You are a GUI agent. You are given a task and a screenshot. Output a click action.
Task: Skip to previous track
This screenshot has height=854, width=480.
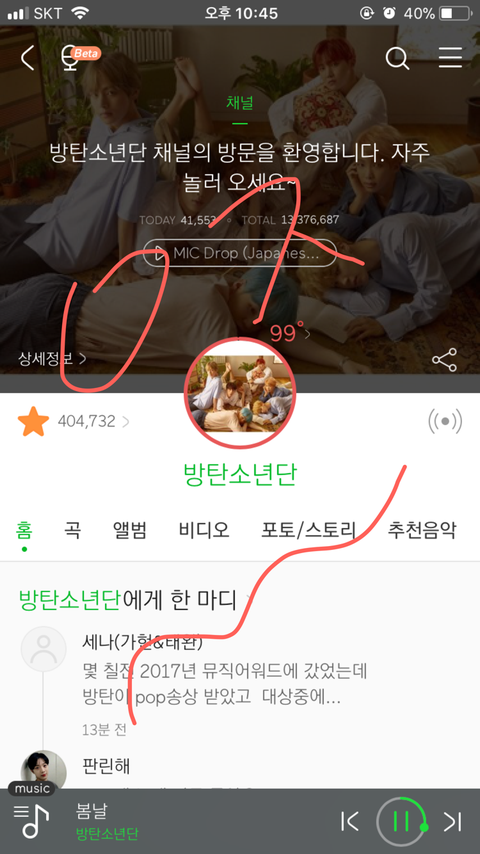349,821
